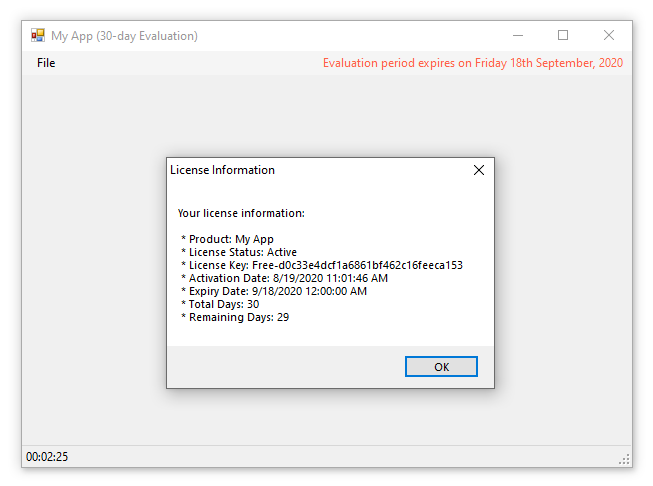This screenshot has width=653, height=486.
Task: Click the My App title bar icon
Action: point(38,35)
